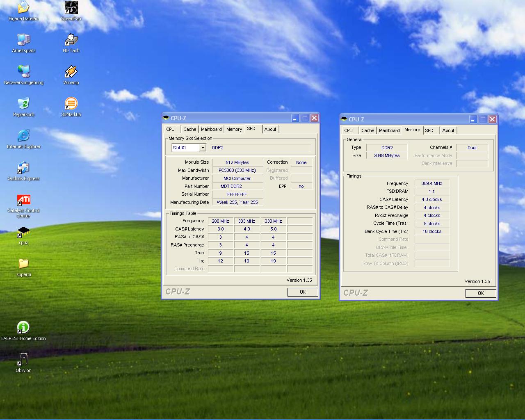Screen dimensions: 525x420
Task: Open the Eigene Dateien desktop folder
Action: (23, 11)
